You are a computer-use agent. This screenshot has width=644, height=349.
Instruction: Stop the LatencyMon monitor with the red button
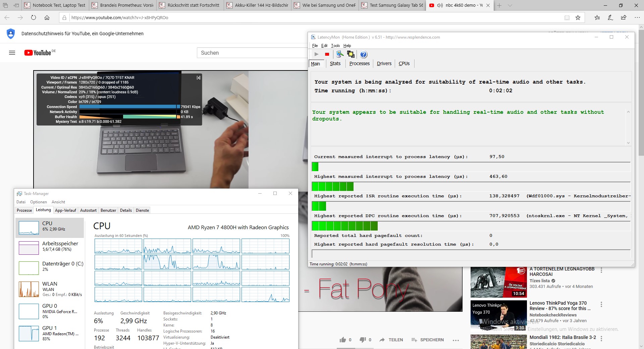[327, 54]
